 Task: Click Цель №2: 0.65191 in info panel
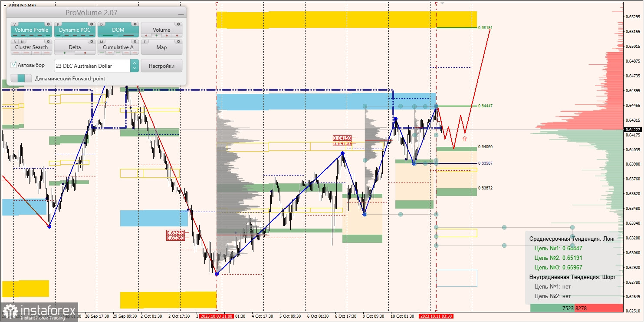point(559,258)
